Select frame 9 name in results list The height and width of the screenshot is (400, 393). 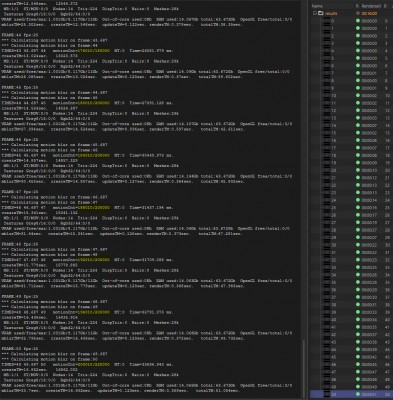pyautogui.click(x=333, y=88)
